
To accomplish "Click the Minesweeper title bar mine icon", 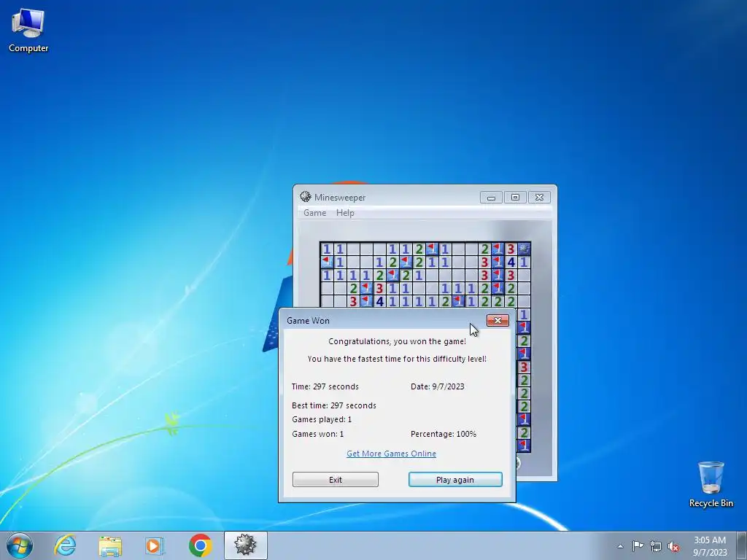I will point(306,197).
